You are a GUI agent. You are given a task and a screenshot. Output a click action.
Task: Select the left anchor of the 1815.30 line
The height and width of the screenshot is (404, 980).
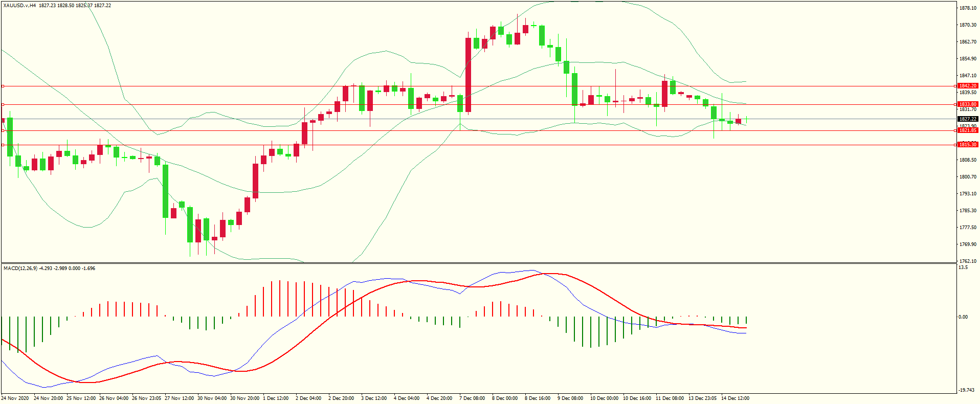(x=3, y=145)
